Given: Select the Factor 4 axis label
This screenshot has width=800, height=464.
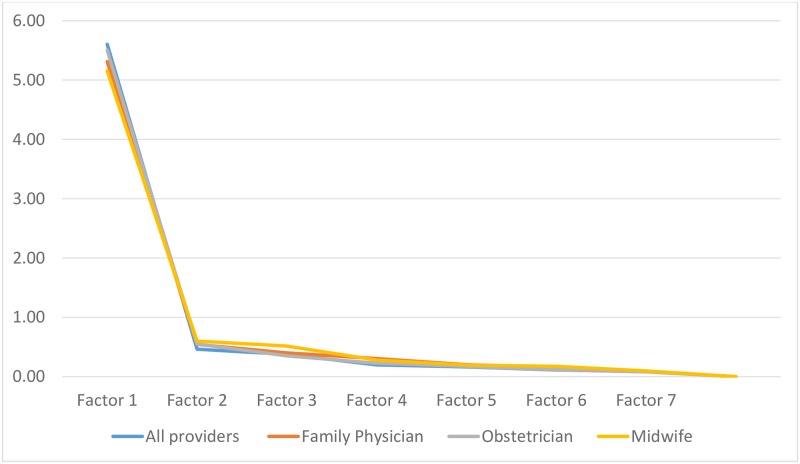Looking at the screenshot, I should point(377,400).
